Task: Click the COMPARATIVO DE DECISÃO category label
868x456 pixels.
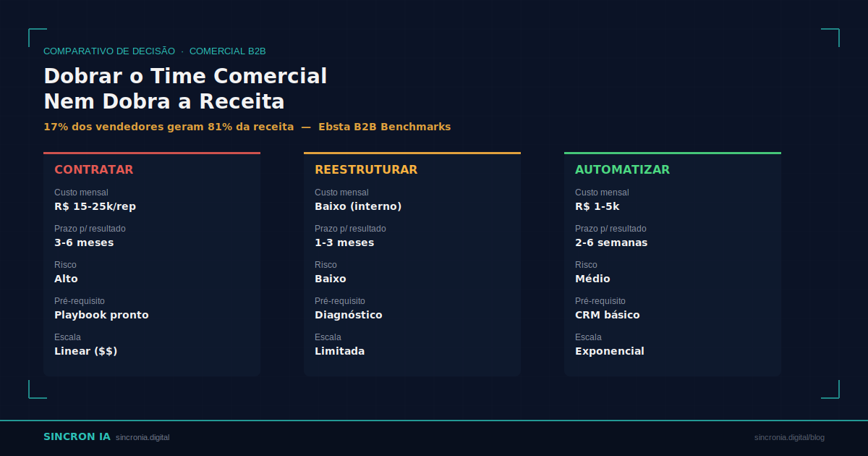Action: click(109, 51)
